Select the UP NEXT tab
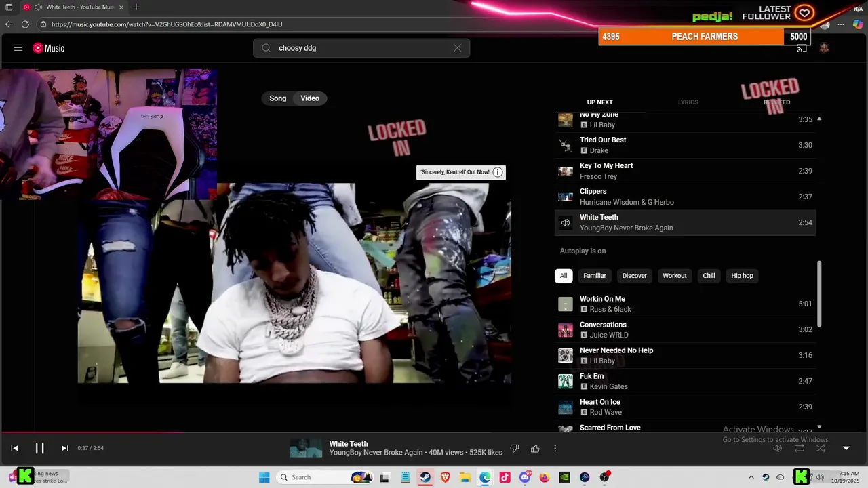This screenshot has height=488, width=868. (599, 102)
